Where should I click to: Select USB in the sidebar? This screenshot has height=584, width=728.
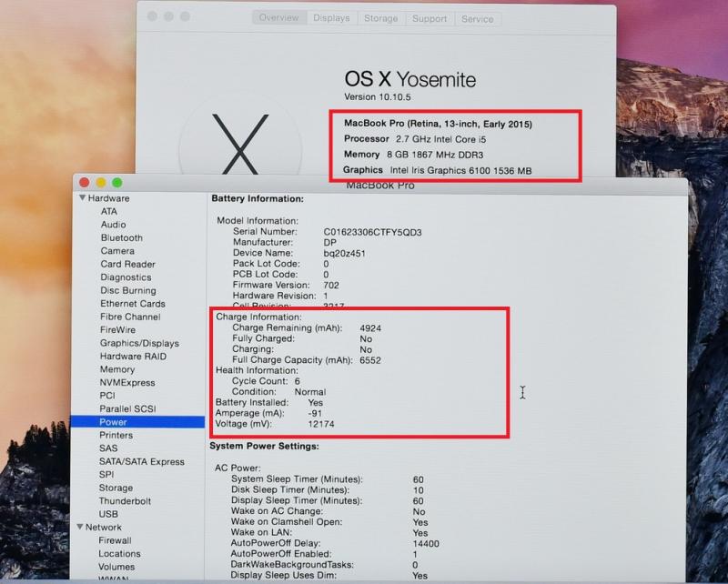click(108, 514)
